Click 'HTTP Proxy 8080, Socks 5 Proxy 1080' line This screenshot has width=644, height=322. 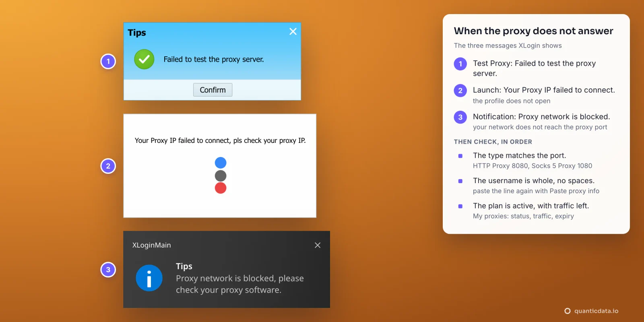pyautogui.click(x=533, y=166)
